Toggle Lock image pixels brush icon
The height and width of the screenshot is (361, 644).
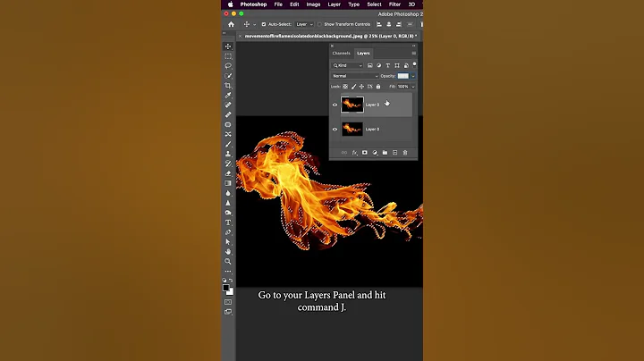click(x=353, y=87)
